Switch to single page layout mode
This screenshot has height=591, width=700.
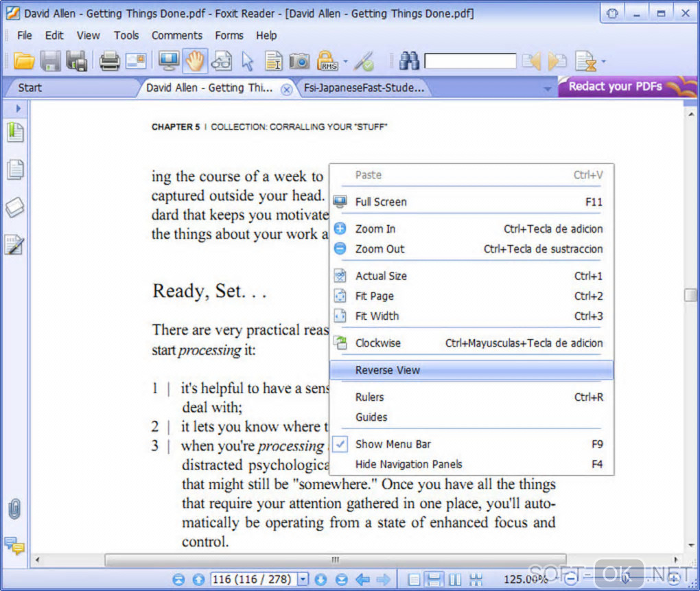(x=414, y=579)
